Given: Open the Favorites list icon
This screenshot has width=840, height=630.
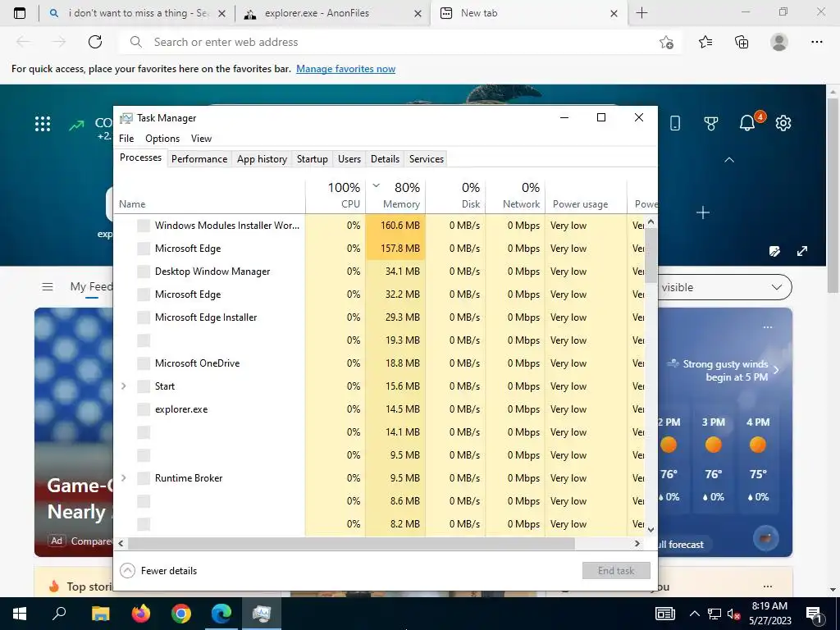Looking at the screenshot, I should (x=705, y=42).
